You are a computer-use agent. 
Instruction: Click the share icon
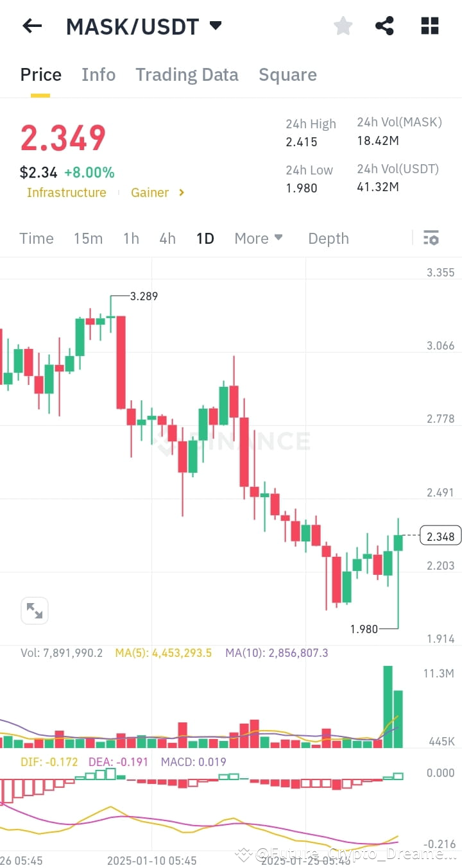385,26
